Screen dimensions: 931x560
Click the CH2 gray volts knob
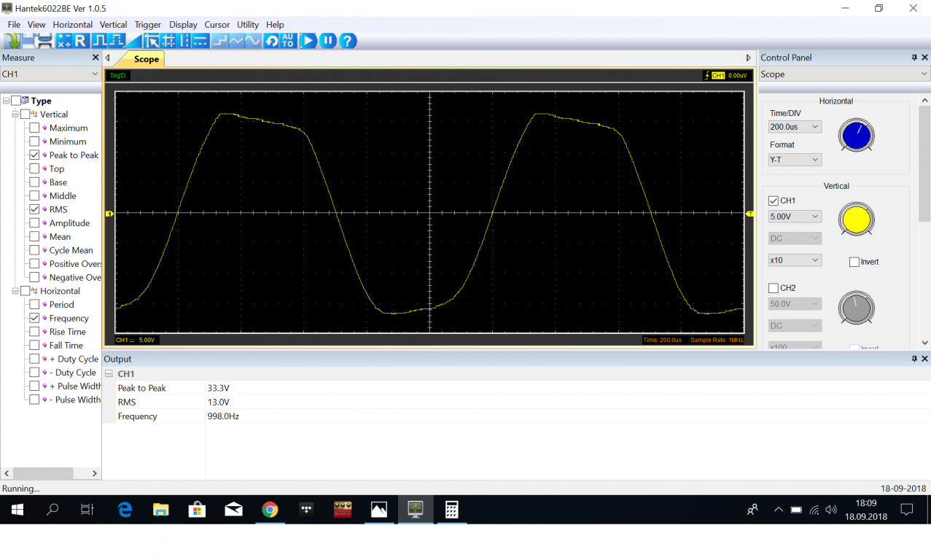856,308
